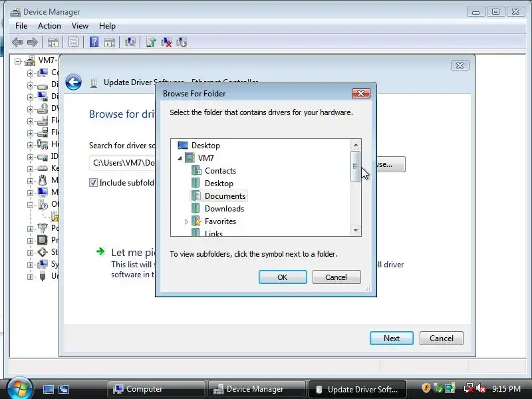Click the Desktop icon at top of folder tree
The height and width of the screenshot is (399, 532).
click(182, 146)
